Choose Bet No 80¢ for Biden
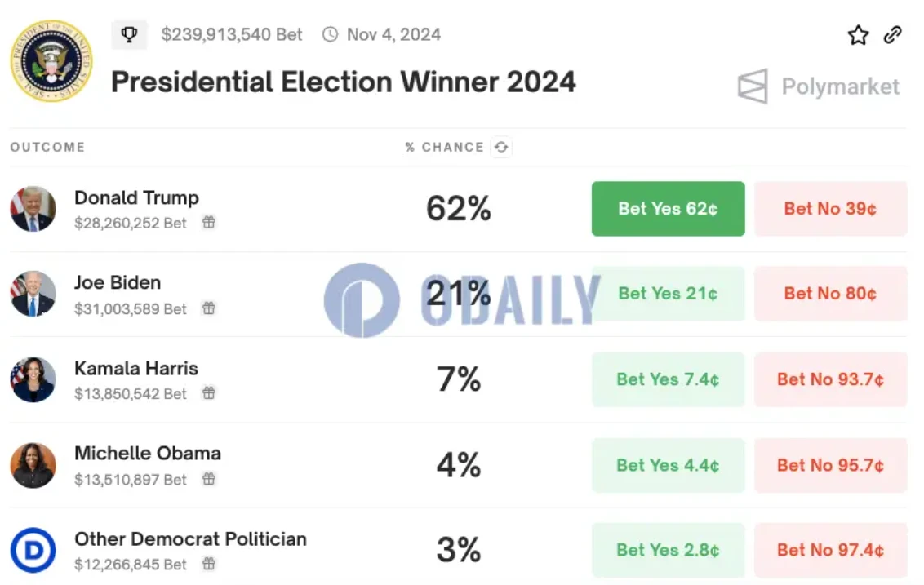924x585 pixels. pos(830,294)
